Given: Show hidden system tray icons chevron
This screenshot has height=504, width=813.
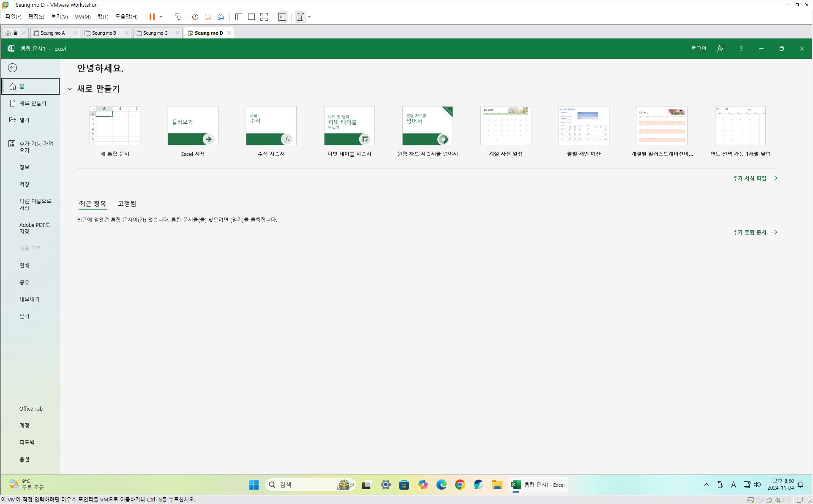Looking at the screenshot, I should pos(706,485).
